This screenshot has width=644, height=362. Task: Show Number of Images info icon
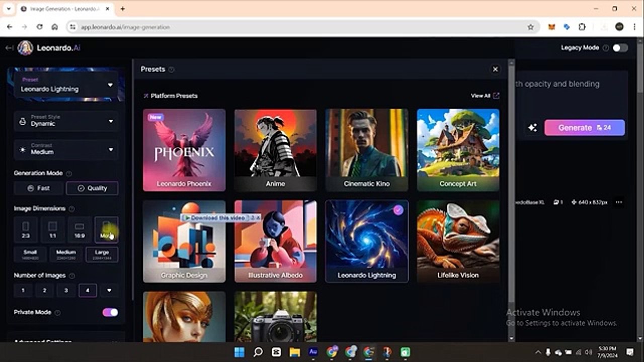point(71,276)
